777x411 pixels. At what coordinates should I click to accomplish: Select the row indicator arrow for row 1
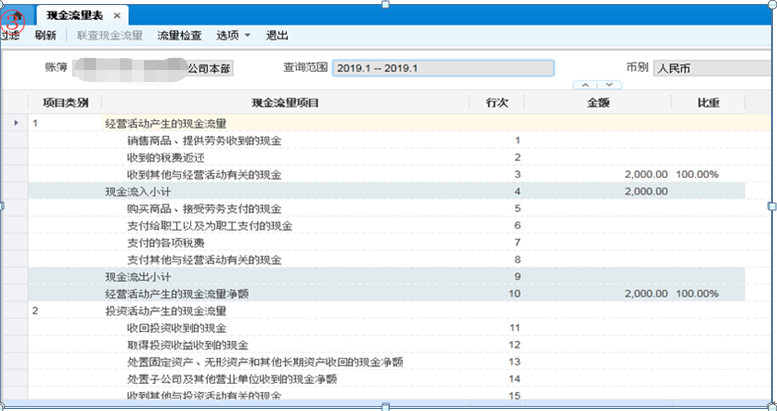tap(14, 123)
